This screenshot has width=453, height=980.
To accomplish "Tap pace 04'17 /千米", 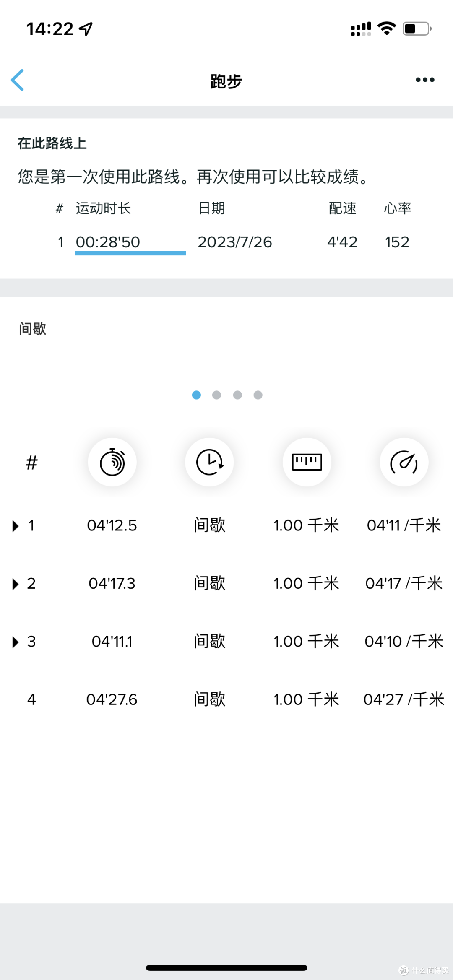I will point(404,583).
